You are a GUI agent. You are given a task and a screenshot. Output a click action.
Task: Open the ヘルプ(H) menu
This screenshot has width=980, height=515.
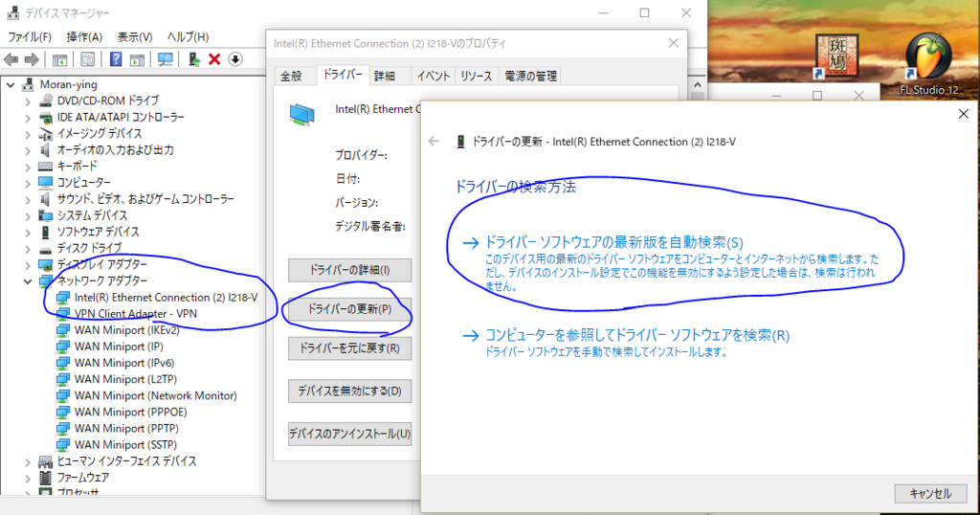[189, 37]
